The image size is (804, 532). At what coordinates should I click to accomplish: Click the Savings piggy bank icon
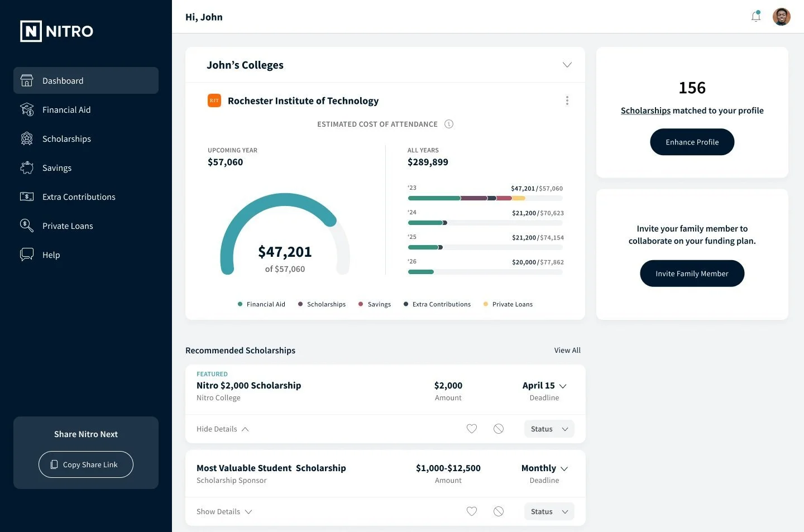(x=27, y=167)
